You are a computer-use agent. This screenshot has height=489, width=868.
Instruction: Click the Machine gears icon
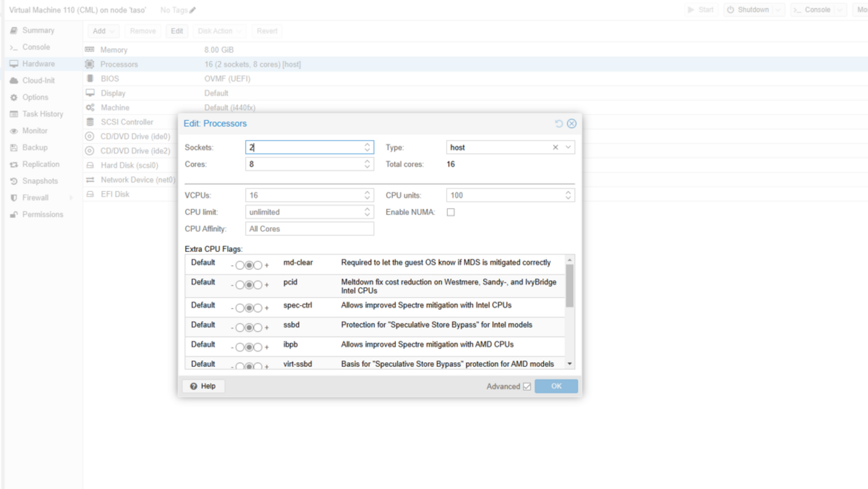click(x=90, y=108)
